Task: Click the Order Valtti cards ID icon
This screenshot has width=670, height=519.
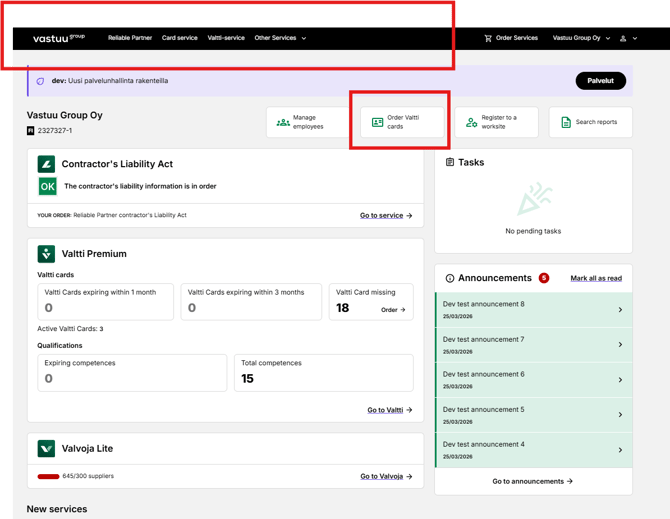Action: (x=377, y=123)
